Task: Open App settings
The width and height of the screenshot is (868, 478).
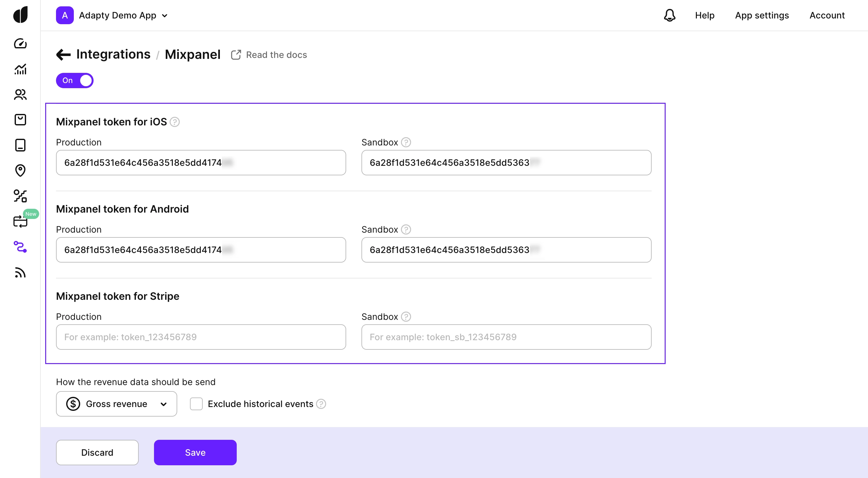Action: pos(762,15)
